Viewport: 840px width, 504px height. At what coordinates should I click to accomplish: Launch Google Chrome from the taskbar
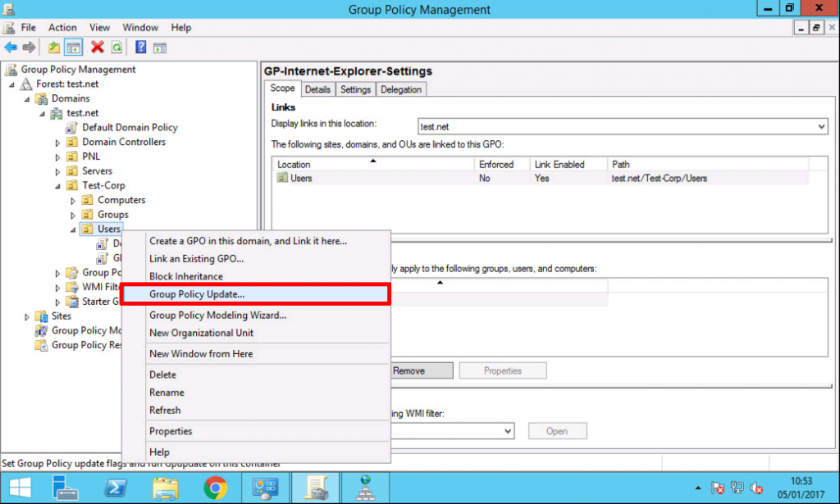(216, 488)
